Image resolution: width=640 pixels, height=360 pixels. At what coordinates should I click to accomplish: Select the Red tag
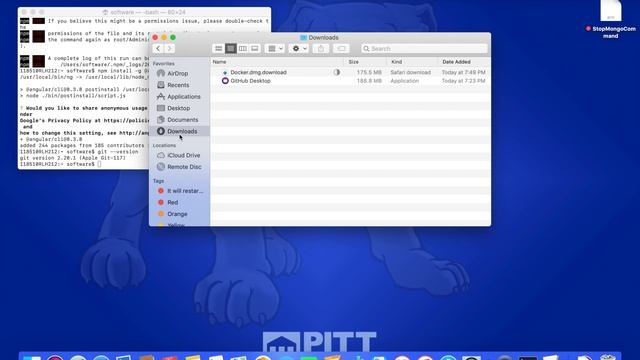(x=172, y=202)
